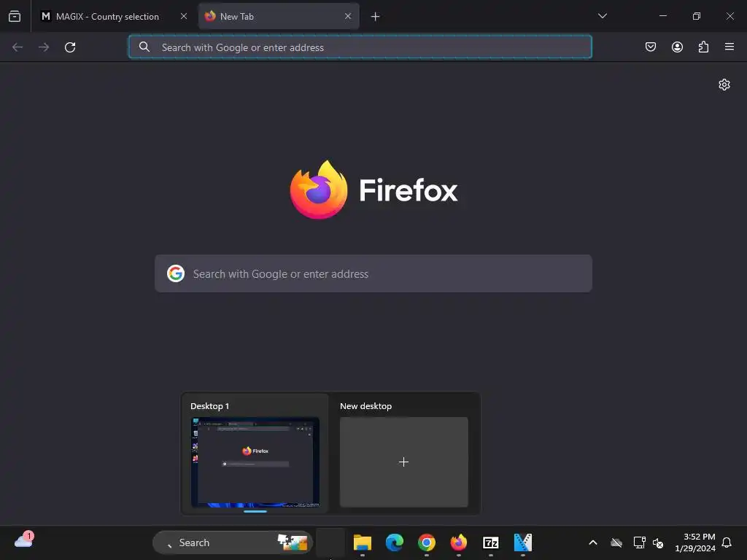The image size is (747, 560).
Task: Launch File Explorer from taskbar
Action: 363,542
